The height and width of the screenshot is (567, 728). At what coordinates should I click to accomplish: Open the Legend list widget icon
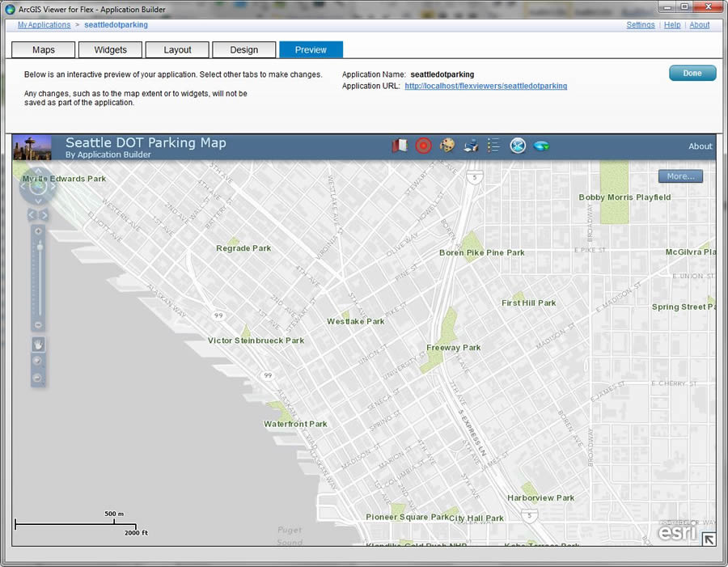tap(493, 146)
